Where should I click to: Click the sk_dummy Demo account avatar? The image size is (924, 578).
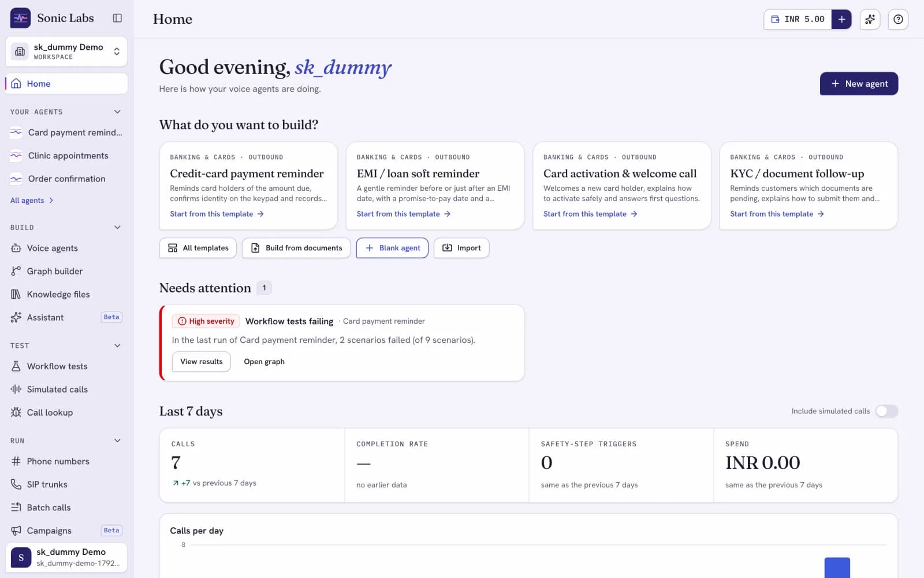(21, 557)
